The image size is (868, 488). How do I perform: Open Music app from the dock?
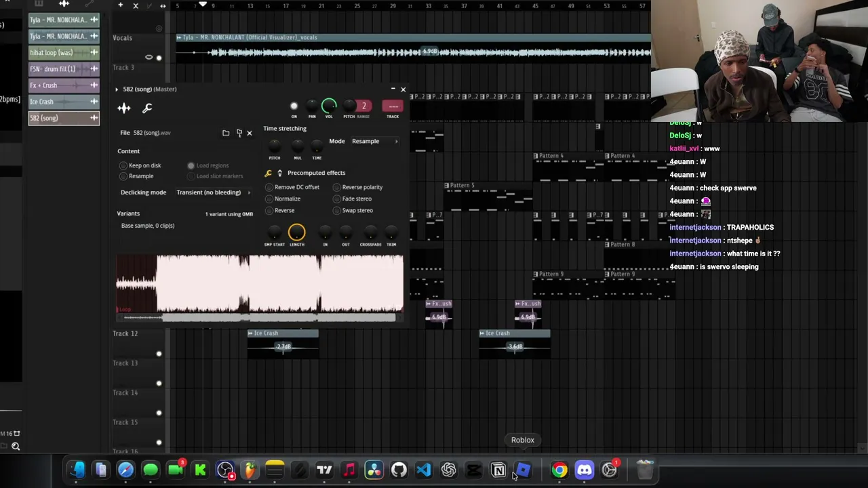[x=349, y=470]
